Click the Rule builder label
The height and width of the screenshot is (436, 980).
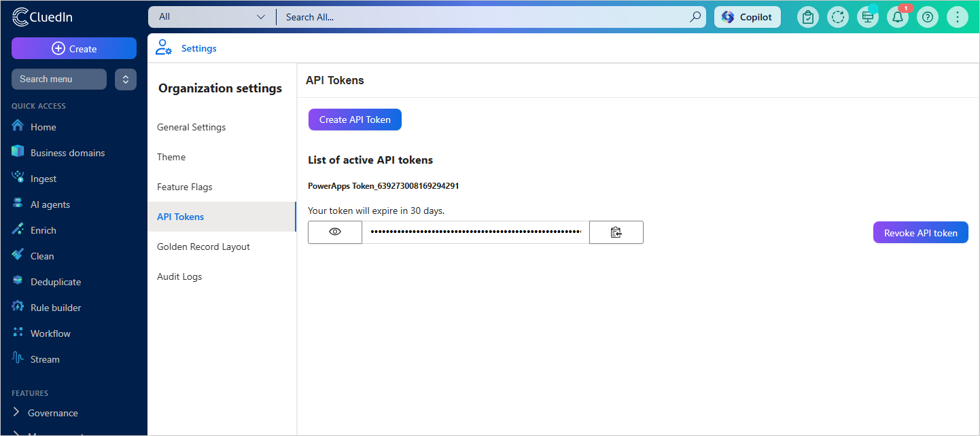[x=56, y=308]
